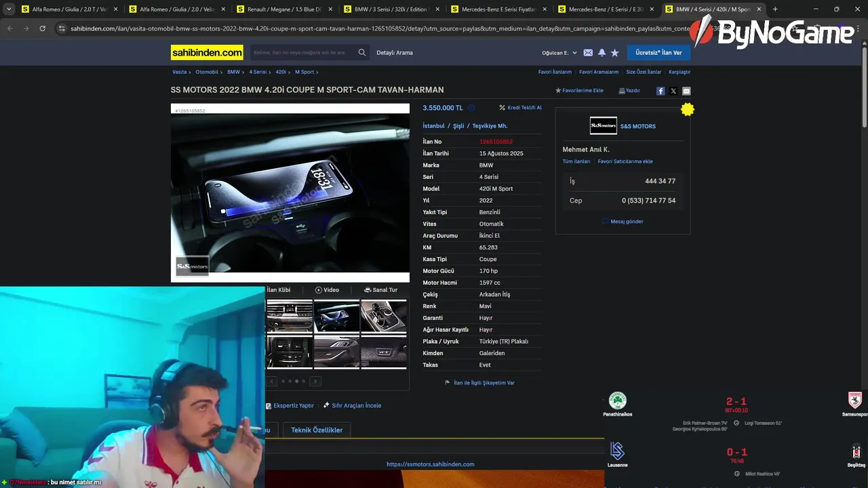868x488 pixels.
Task: Select the gear shifter thumbnail
Action: pyautogui.click(x=384, y=315)
